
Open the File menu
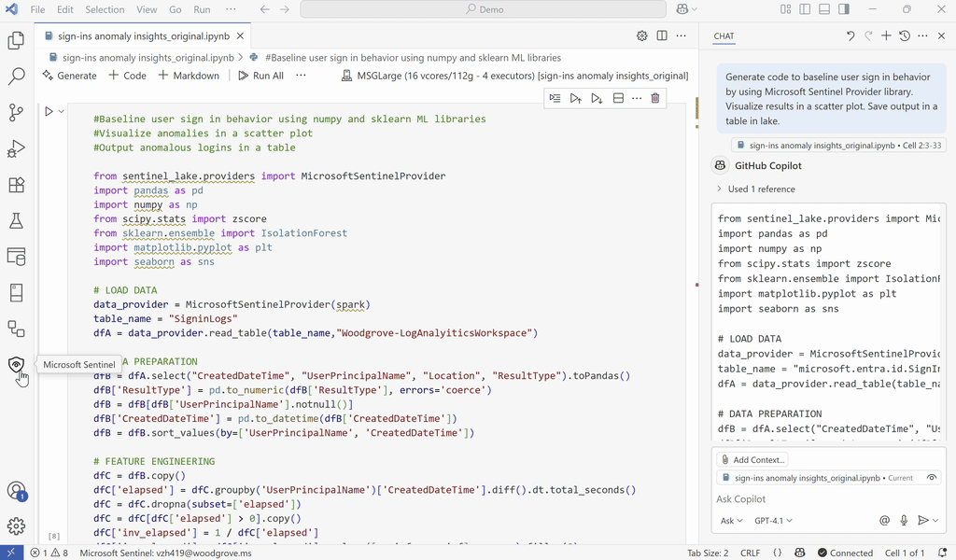(x=37, y=9)
